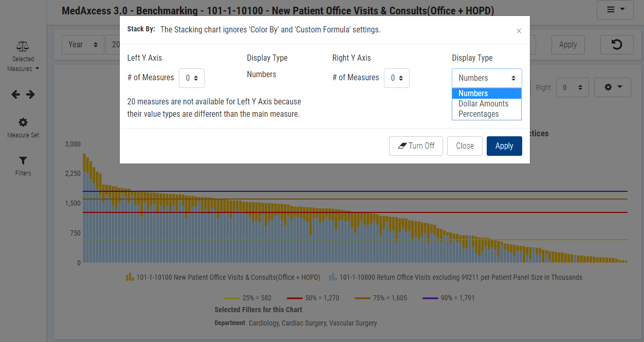644x342 pixels.
Task: Open the Filters funnel icon
Action: click(23, 161)
